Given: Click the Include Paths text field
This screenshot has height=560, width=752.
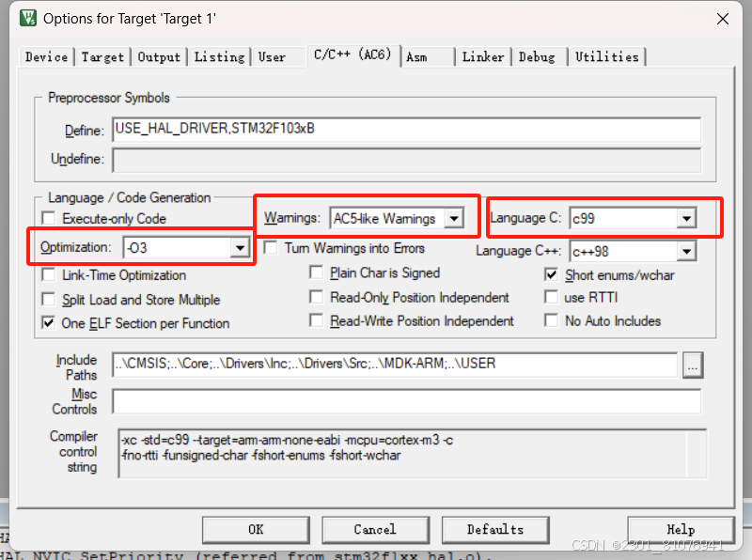Looking at the screenshot, I should pos(395,365).
